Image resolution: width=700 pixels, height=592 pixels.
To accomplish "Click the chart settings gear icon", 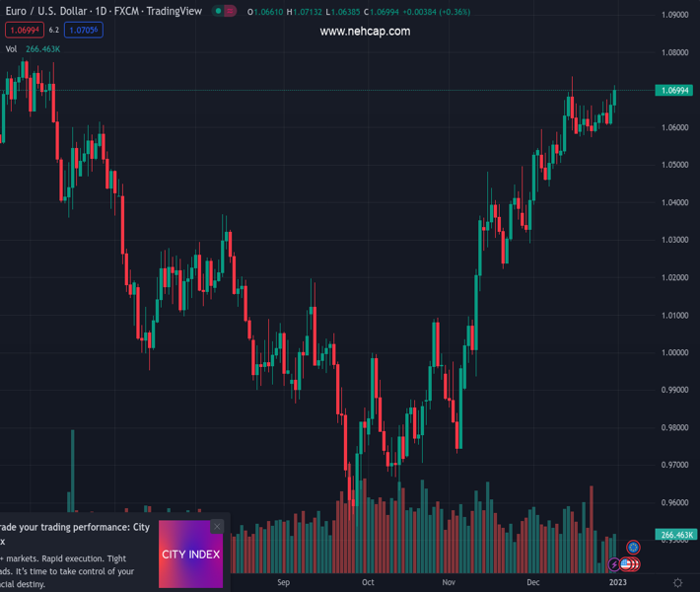I will pos(677,582).
